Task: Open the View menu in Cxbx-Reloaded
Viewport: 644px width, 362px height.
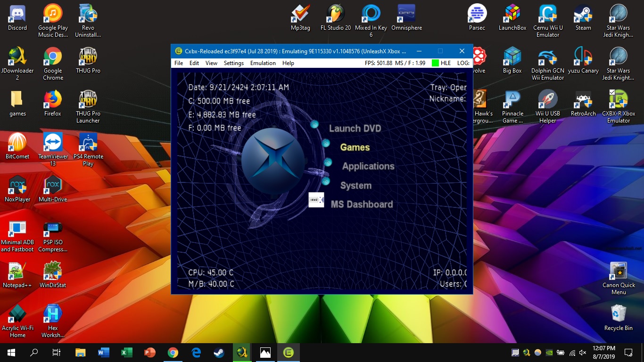Action: click(211, 63)
